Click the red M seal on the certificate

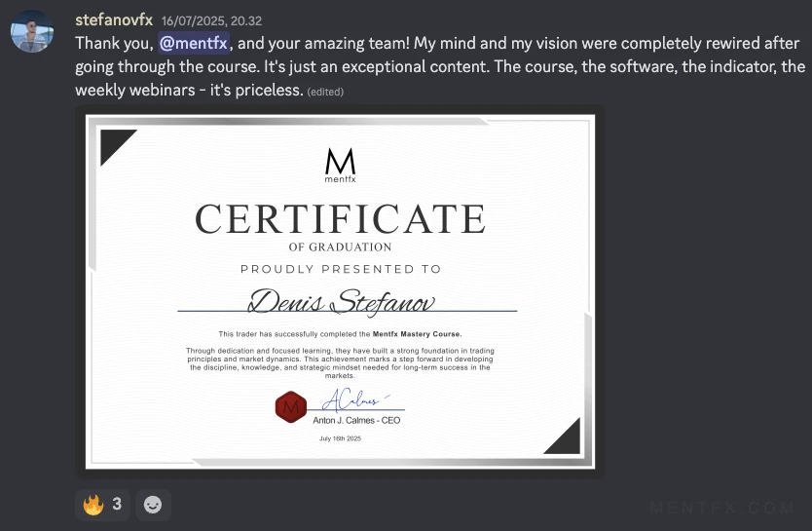[290, 406]
